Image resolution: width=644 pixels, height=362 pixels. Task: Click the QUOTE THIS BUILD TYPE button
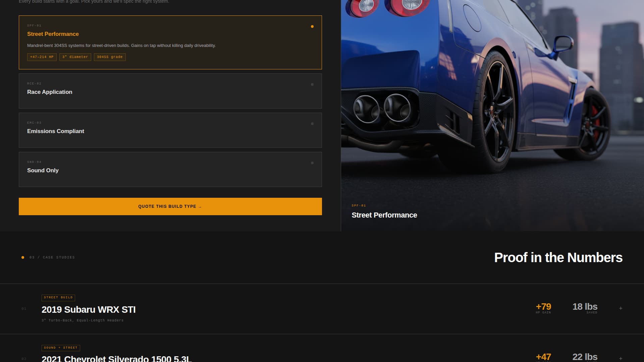170,206
